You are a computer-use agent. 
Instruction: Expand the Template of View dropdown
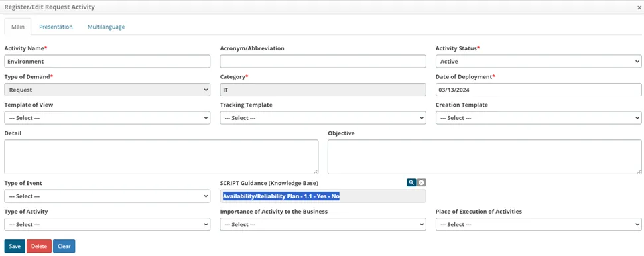point(107,118)
